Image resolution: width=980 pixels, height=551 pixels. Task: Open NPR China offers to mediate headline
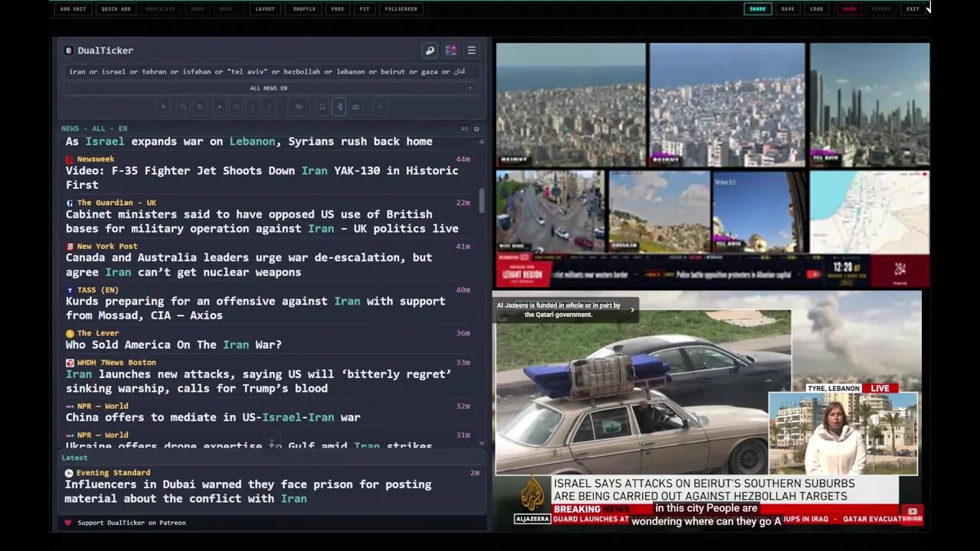coord(213,418)
